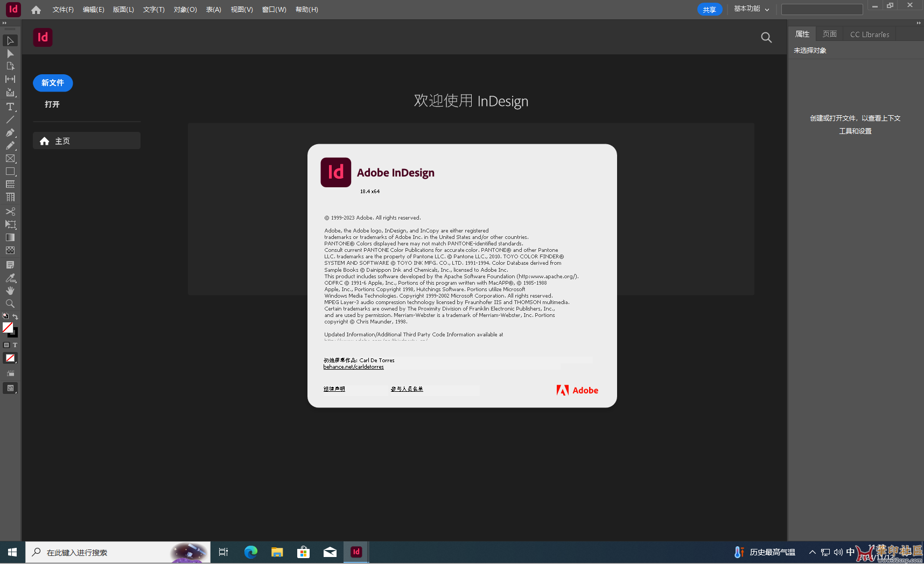Select the Gradient Feather tool
The image size is (924, 564).
tap(10, 250)
